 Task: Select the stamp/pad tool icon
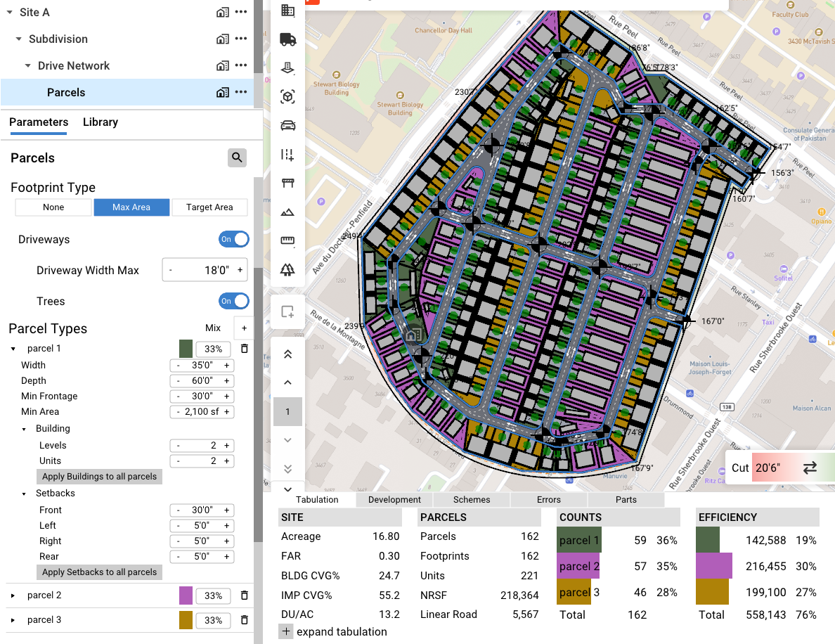click(287, 67)
